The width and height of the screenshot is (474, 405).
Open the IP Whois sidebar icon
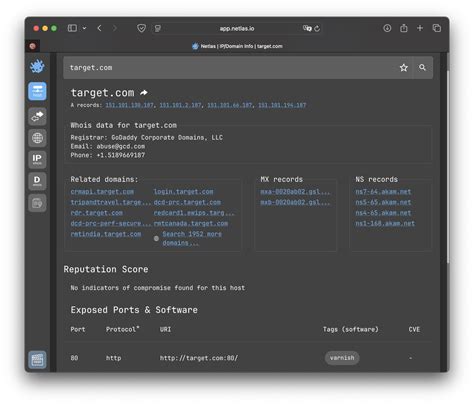click(x=37, y=159)
